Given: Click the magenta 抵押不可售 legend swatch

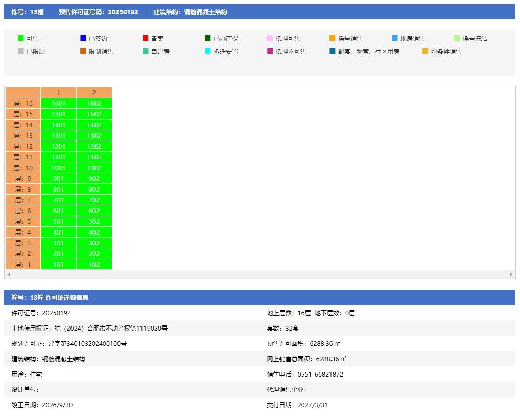Looking at the screenshot, I should [270, 51].
